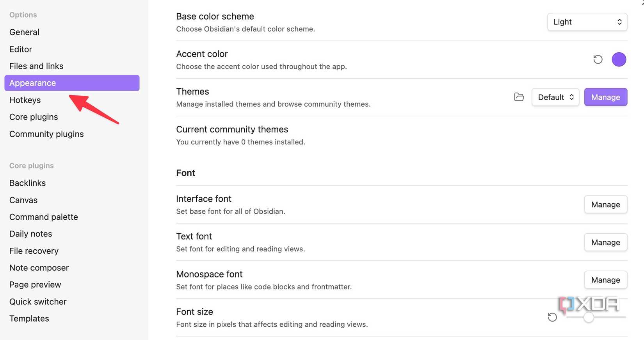Open the Templates plugin settings

(x=29, y=319)
